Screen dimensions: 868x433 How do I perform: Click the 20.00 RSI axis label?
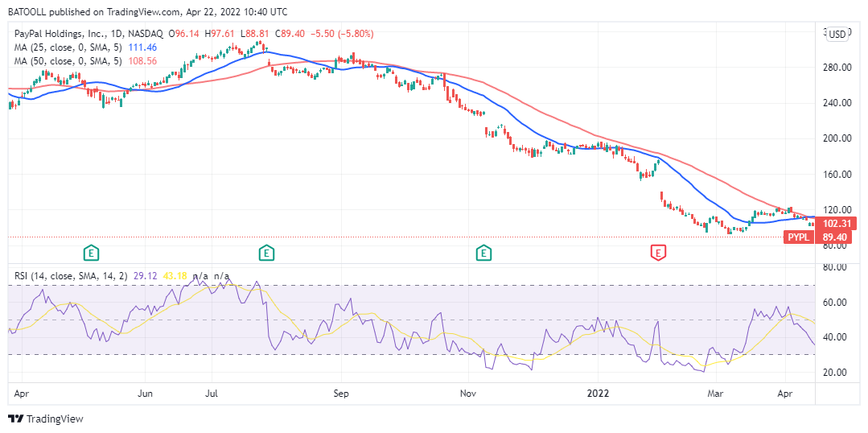click(x=835, y=372)
